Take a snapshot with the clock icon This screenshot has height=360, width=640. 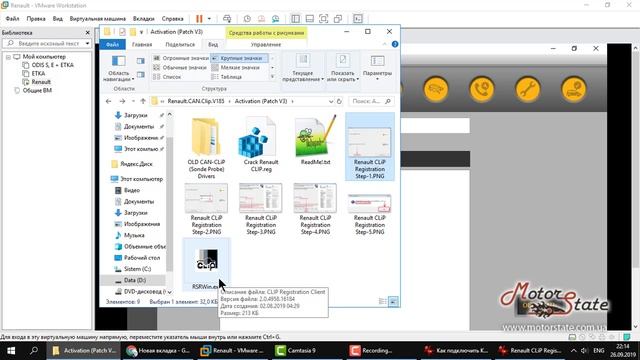tap(247, 19)
